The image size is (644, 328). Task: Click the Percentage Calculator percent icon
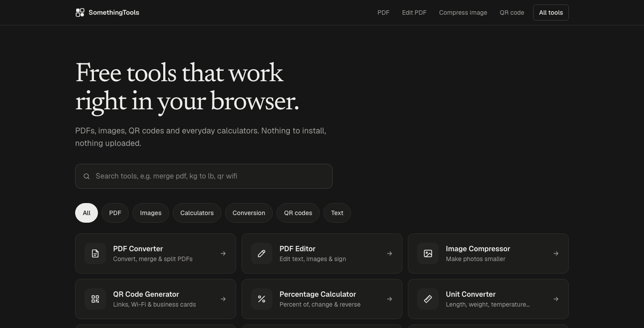tap(261, 299)
